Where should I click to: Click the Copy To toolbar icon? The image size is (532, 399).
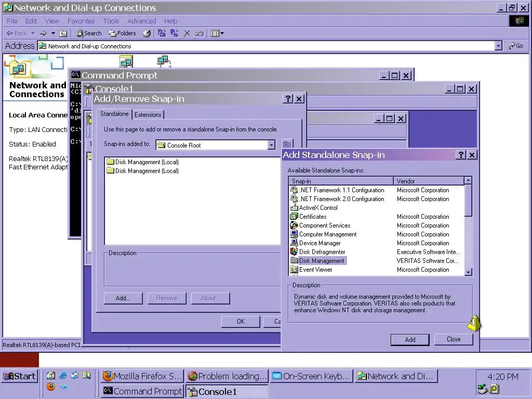175,33
